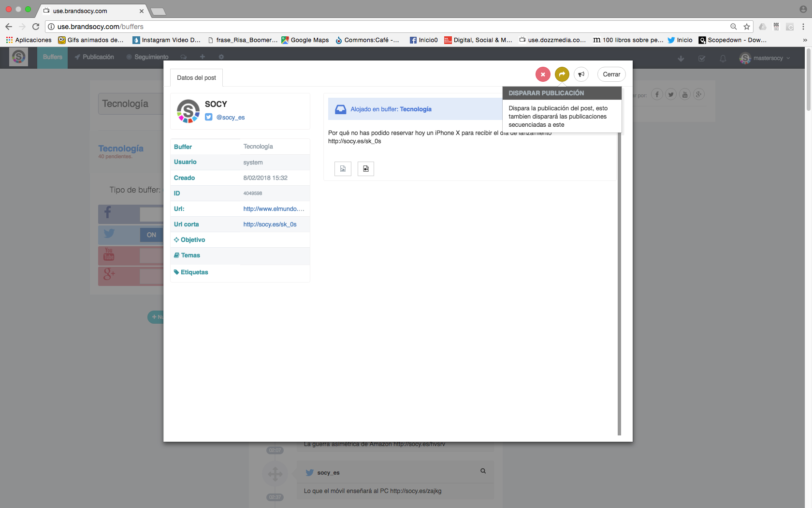Expand the Temas section
Viewport: 812px width, 508px height.
tap(187, 255)
